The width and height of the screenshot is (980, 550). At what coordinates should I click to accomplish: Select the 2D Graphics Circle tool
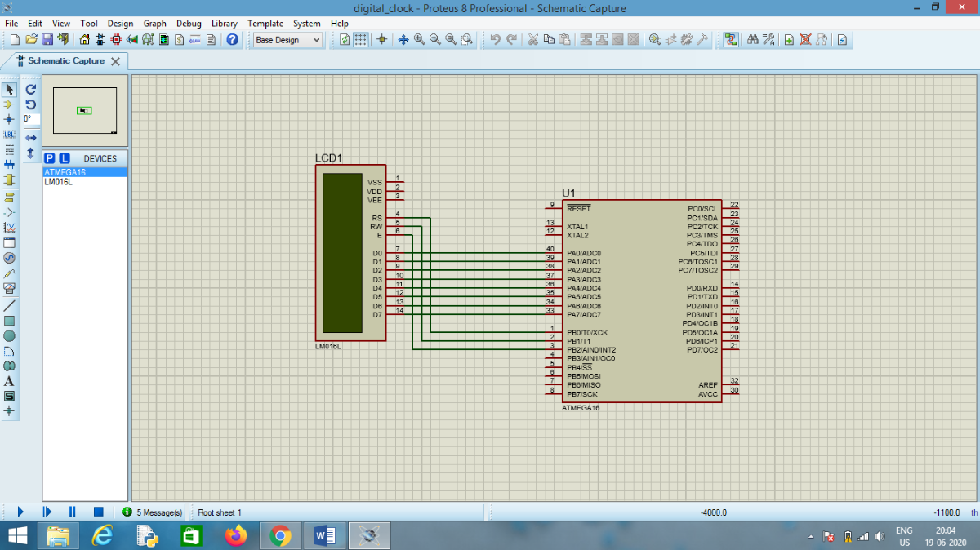click(10, 335)
